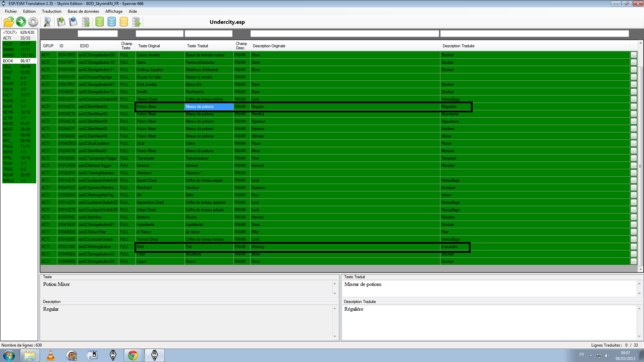644x362 pixels.
Task: Select the 'Pierres précieuses' translated cell
Action: click(x=209, y=62)
